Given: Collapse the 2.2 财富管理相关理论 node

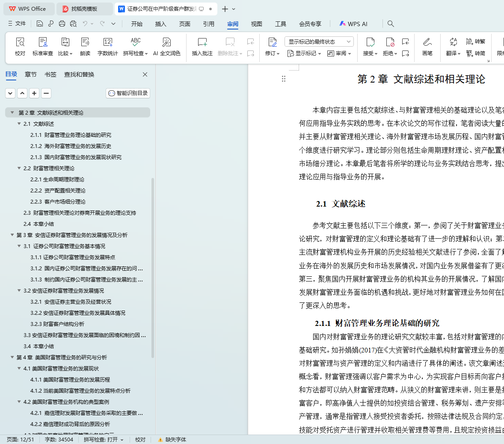Looking at the screenshot, I should click(19, 168).
